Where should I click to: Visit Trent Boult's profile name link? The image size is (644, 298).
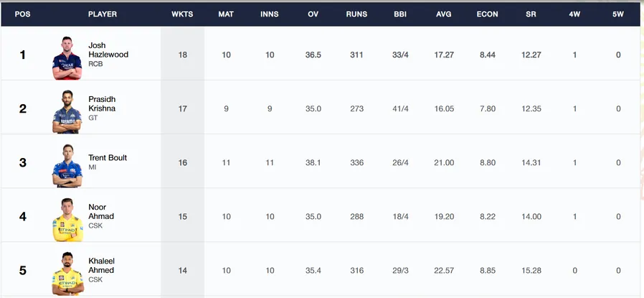coord(108,158)
